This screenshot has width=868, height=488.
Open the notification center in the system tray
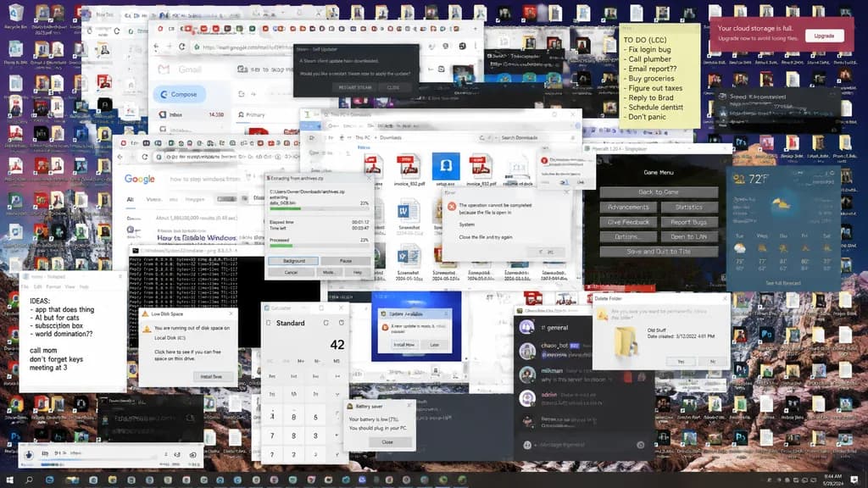pos(854,480)
